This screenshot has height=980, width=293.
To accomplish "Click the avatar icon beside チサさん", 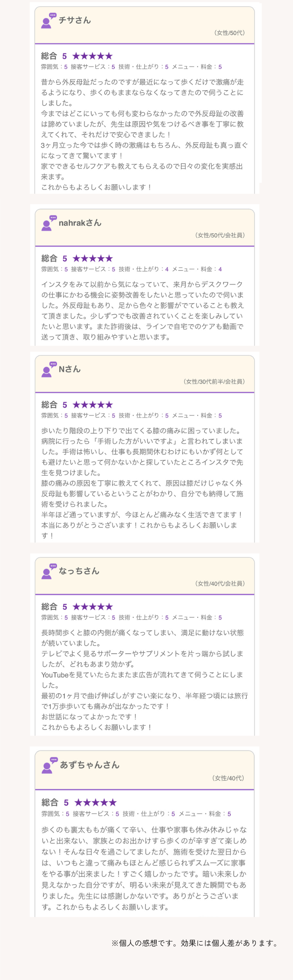I will [x=49, y=21].
